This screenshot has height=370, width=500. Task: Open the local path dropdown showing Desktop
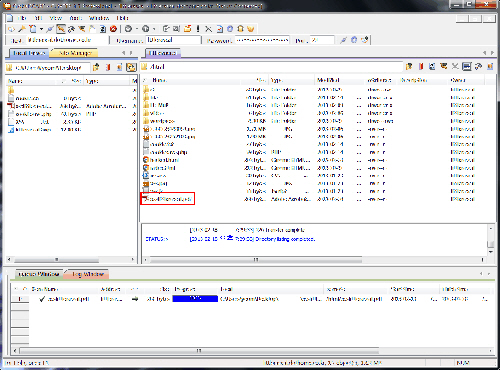click(48, 68)
